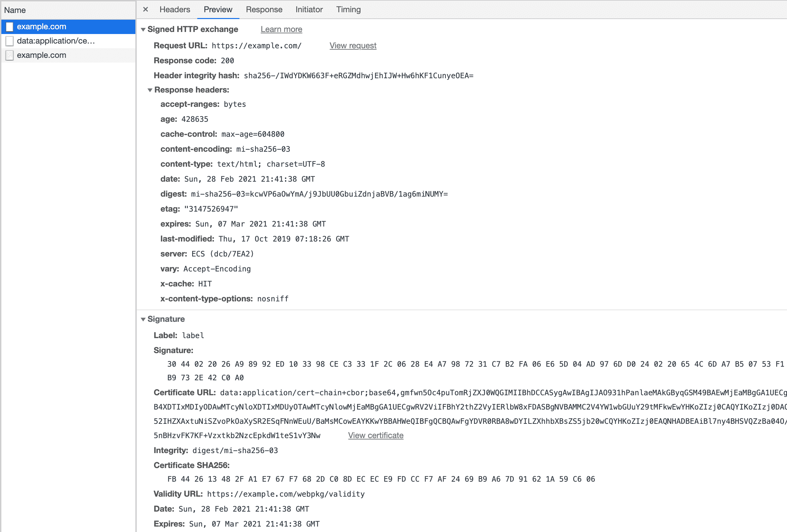The width and height of the screenshot is (787, 532).
Task: Select example.com in the Name panel
Action: point(41,26)
